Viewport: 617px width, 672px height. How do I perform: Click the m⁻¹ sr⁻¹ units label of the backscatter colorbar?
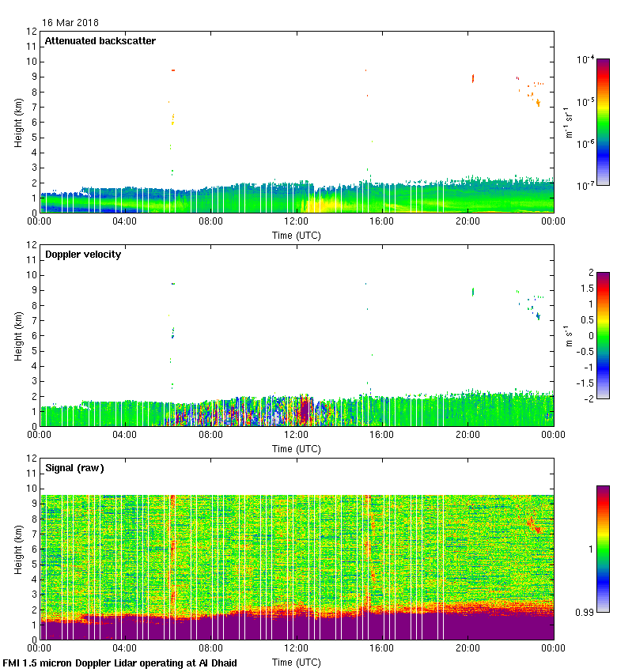[569, 123]
